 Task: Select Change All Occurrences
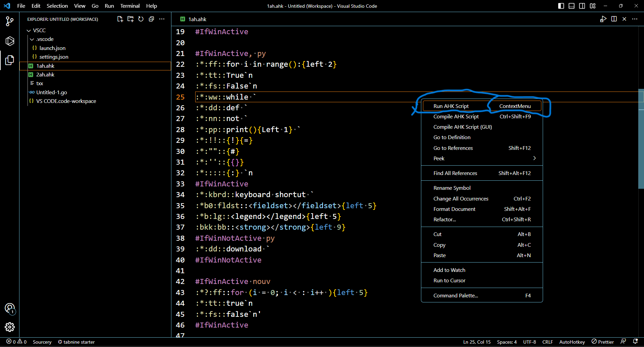(482, 198)
